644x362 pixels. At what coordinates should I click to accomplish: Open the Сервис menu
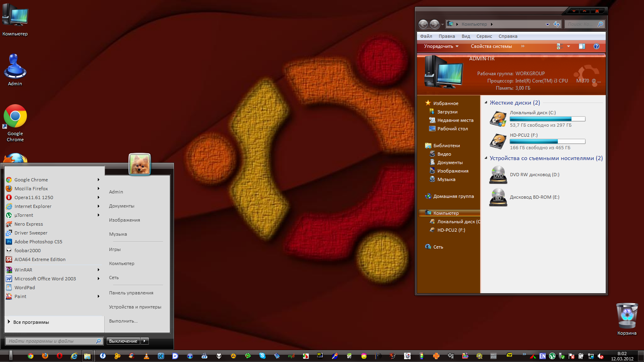pos(484,36)
